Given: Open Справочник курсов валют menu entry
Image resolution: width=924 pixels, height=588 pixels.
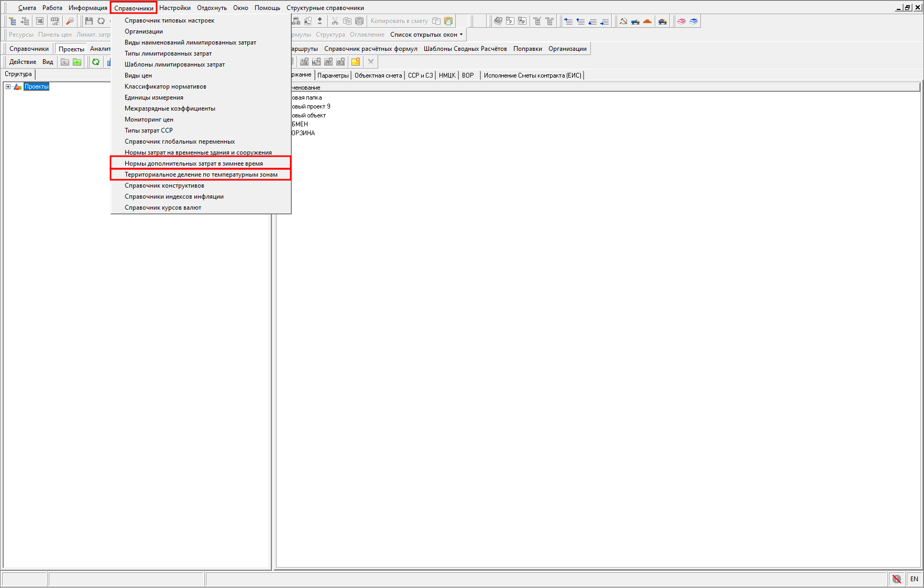Looking at the screenshot, I should [163, 208].
